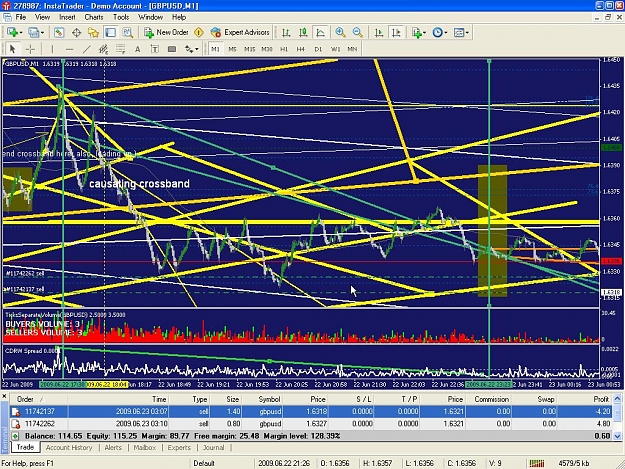Switch to M15 timeframe

(x=250, y=49)
